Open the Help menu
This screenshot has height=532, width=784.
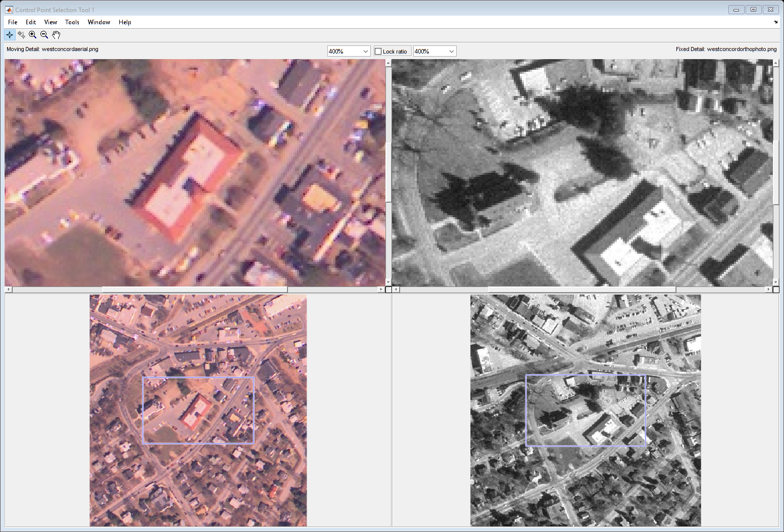click(x=125, y=22)
